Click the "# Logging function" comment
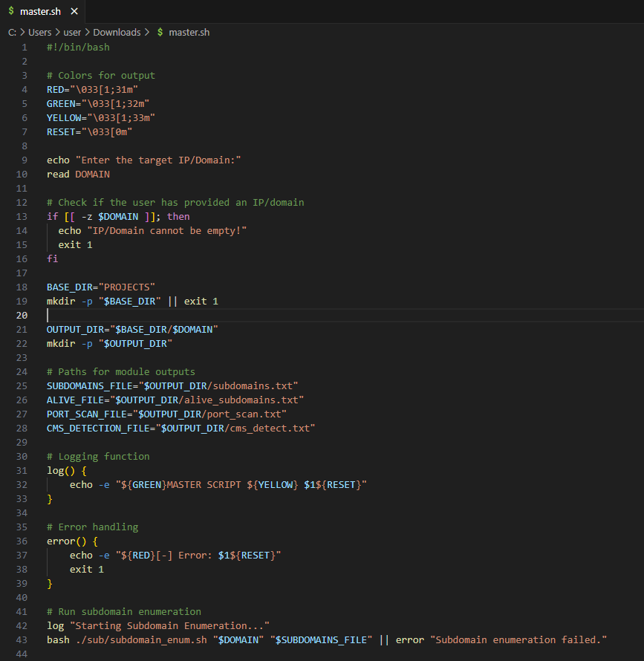The width and height of the screenshot is (644, 661). tap(98, 457)
